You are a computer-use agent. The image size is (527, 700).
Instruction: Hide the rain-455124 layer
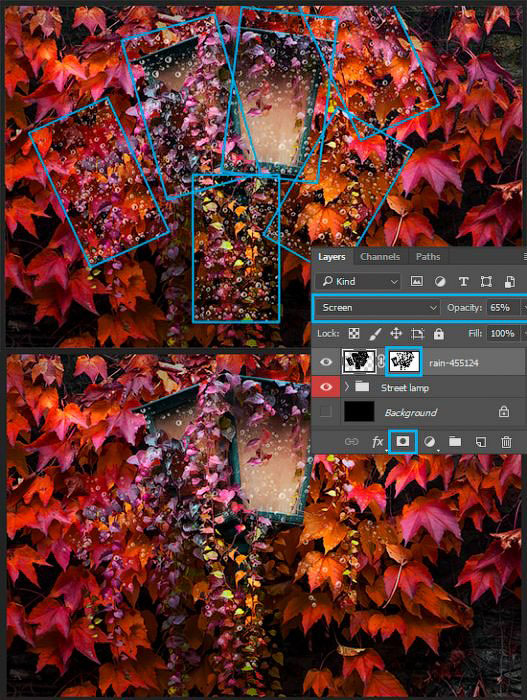[326, 362]
